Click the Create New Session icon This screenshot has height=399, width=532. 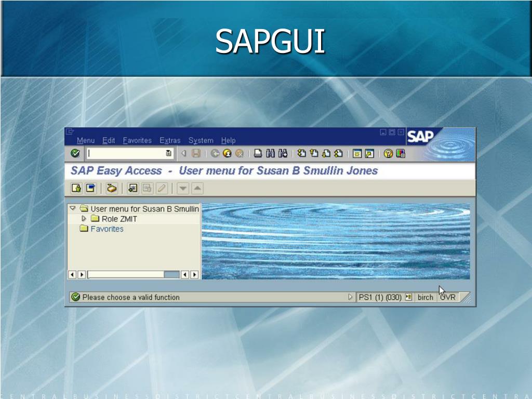coord(357,154)
